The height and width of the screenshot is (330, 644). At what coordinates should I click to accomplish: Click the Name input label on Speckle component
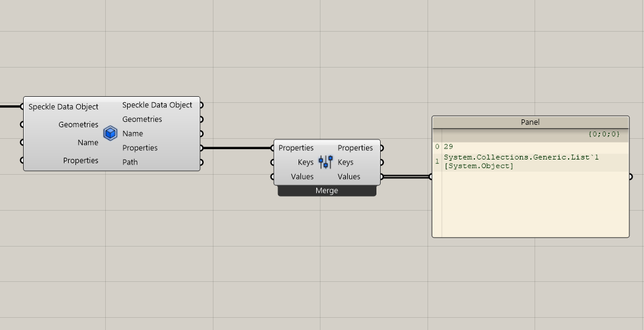[88, 142]
